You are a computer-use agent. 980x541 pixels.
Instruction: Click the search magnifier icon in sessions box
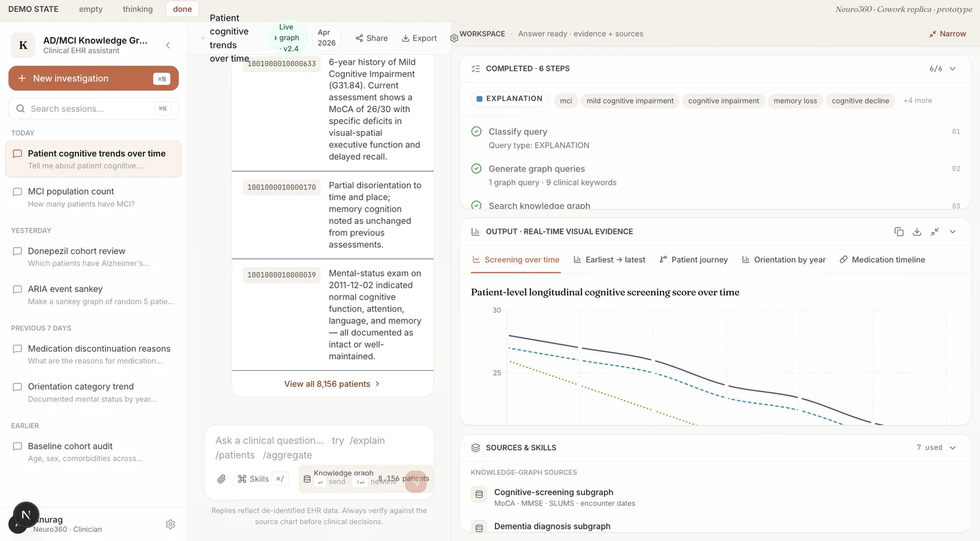point(21,109)
